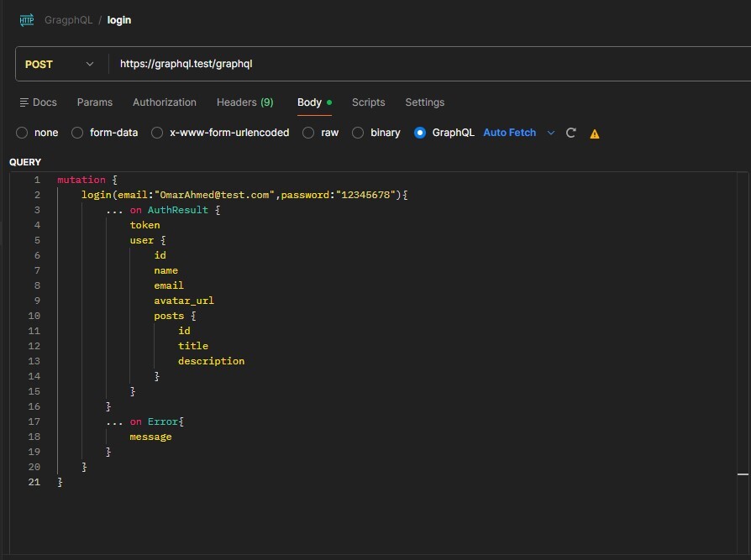Viewport: 751px width, 560px height.
Task: Select the none body radio option
Action: [x=22, y=133]
